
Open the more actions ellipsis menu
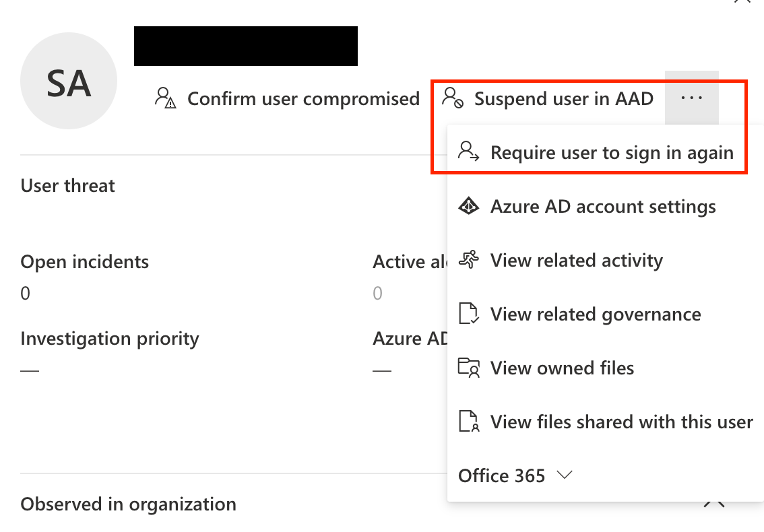coord(691,98)
